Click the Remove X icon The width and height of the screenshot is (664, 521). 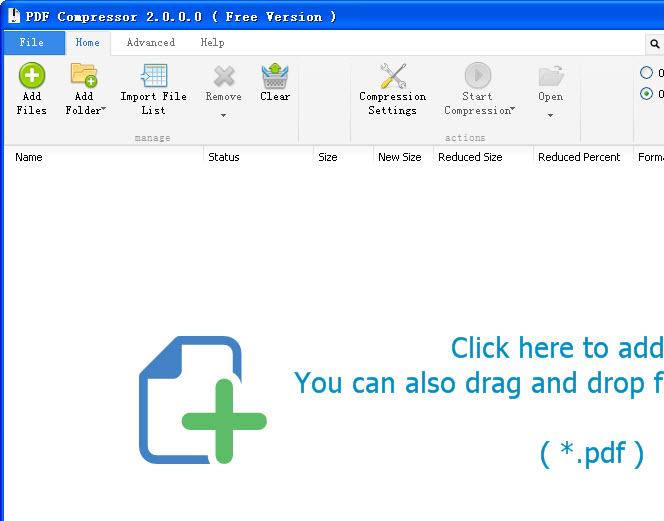click(224, 76)
